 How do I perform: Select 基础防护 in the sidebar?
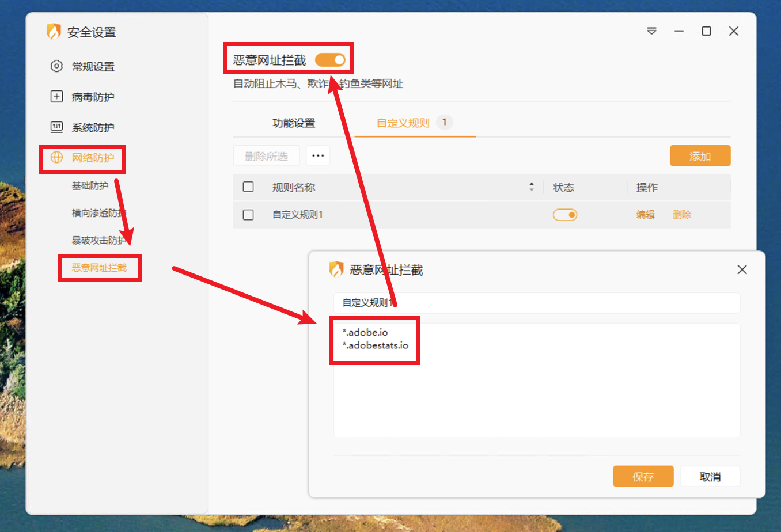tap(90, 185)
